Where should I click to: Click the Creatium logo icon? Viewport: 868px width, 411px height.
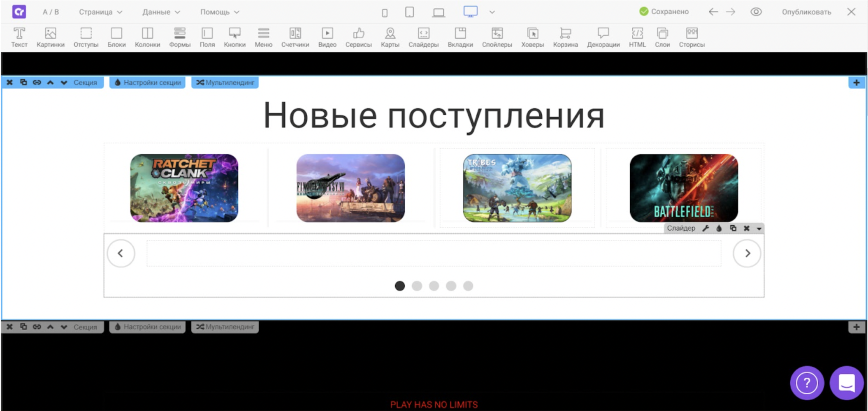pos(19,12)
